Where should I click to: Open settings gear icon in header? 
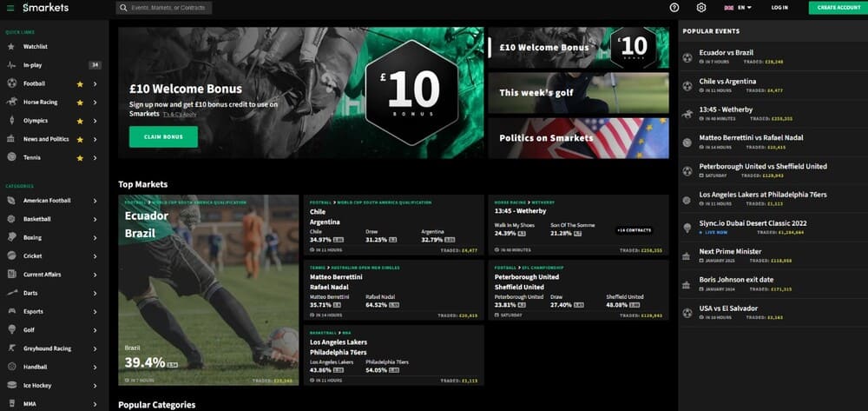click(x=701, y=8)
